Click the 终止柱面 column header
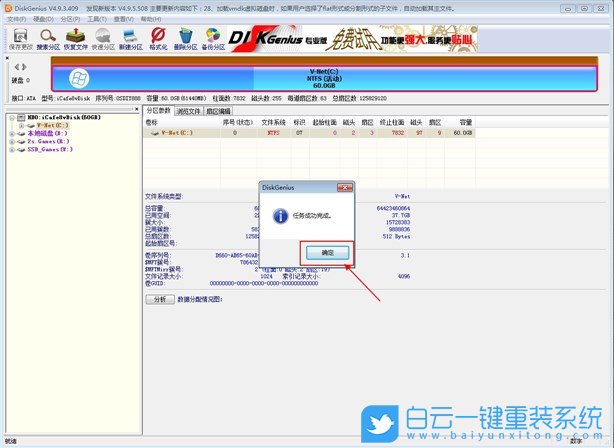614x448 pixels. point(392,123)
